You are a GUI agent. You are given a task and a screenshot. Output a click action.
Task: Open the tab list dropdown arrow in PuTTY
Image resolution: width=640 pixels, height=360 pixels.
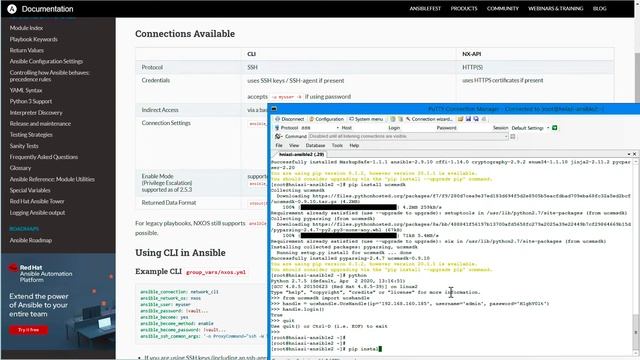(629, 154)
